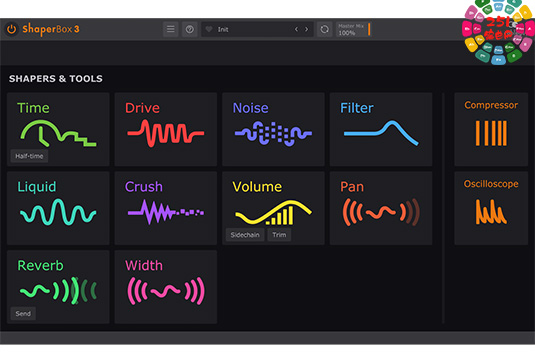Click the ShaperBox 3 logo text
The height and width of the screenshot is (363, 535).
(x=51, y=29)
